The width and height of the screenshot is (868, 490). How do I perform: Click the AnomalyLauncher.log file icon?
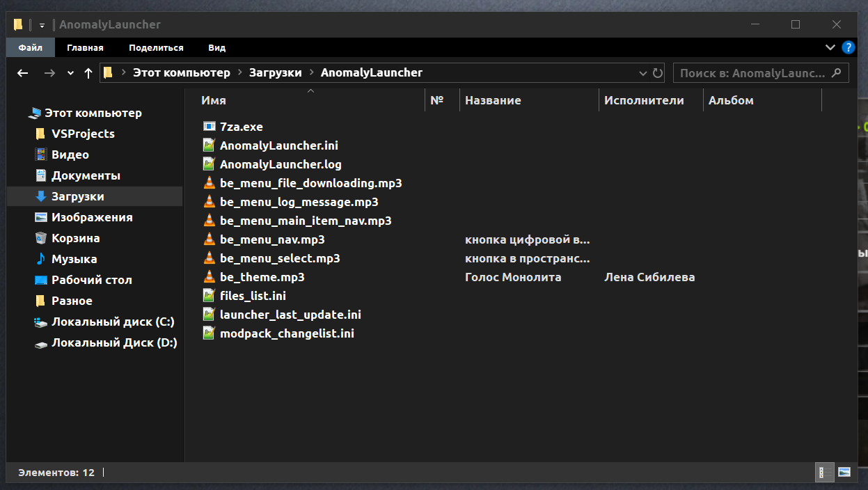point(209,164)
